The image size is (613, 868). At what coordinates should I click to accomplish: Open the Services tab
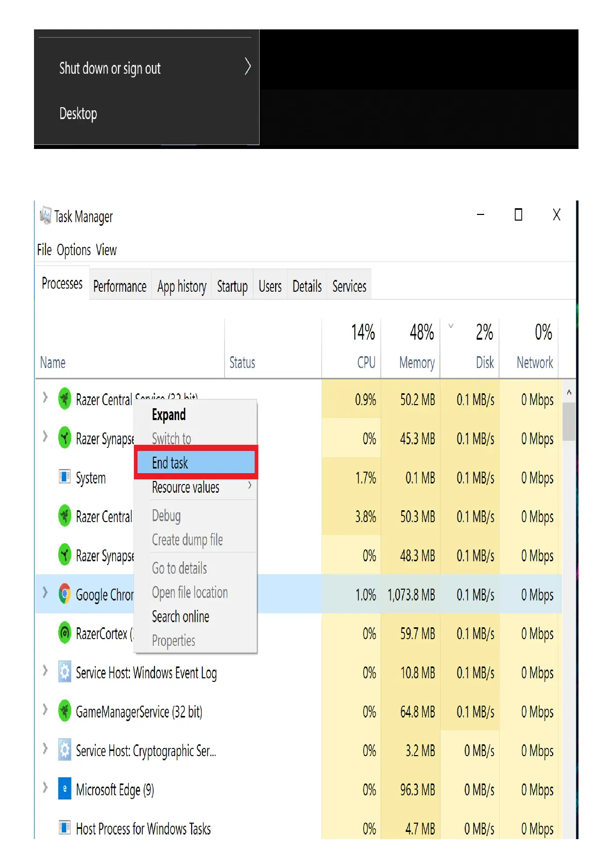coord(349,286)
